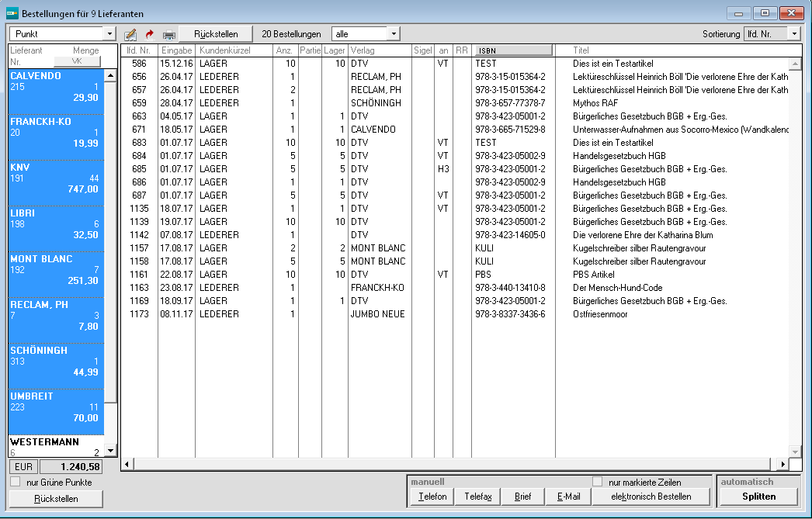Image resolution: width=812 pixels, height=519 pixels.
Task: Click the 'elektronisch Bestellen' button
Action: pyautogui.click(x=651, y=497)
